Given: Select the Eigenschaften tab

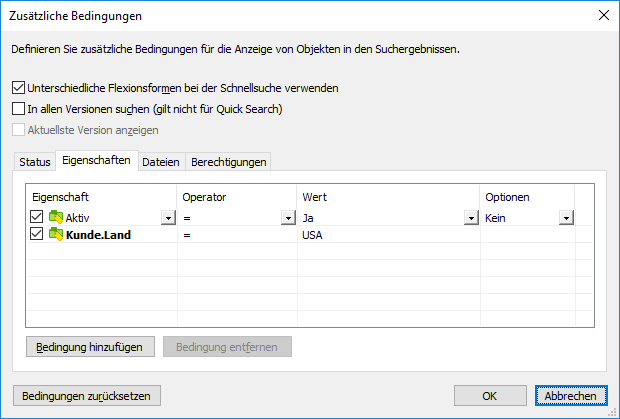Looking at the screenshot, I should pos(96,161).
